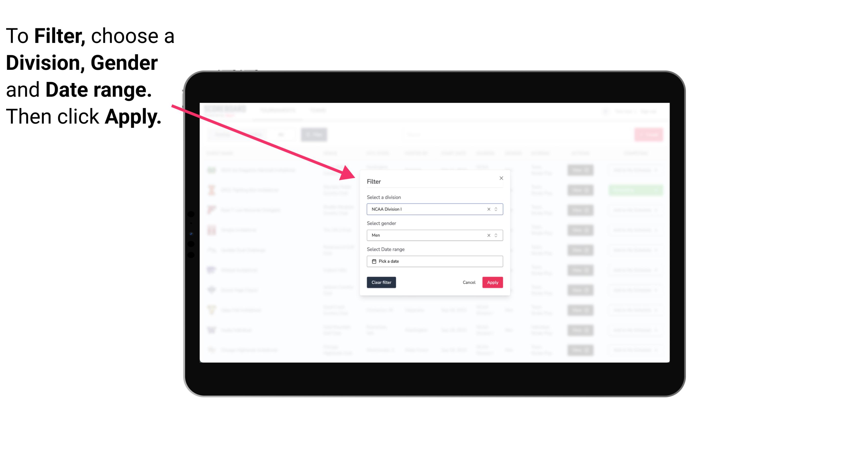This screenshot has width=868, height=467.
Task: Click the Apply button to confirm filters
Action: (x=492, y=283)
